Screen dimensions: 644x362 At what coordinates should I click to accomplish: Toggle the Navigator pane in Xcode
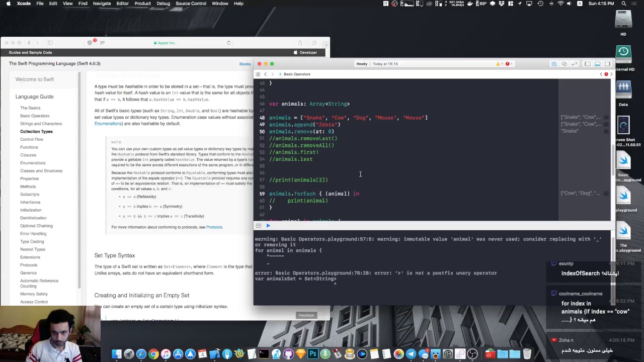click(587, 64)
